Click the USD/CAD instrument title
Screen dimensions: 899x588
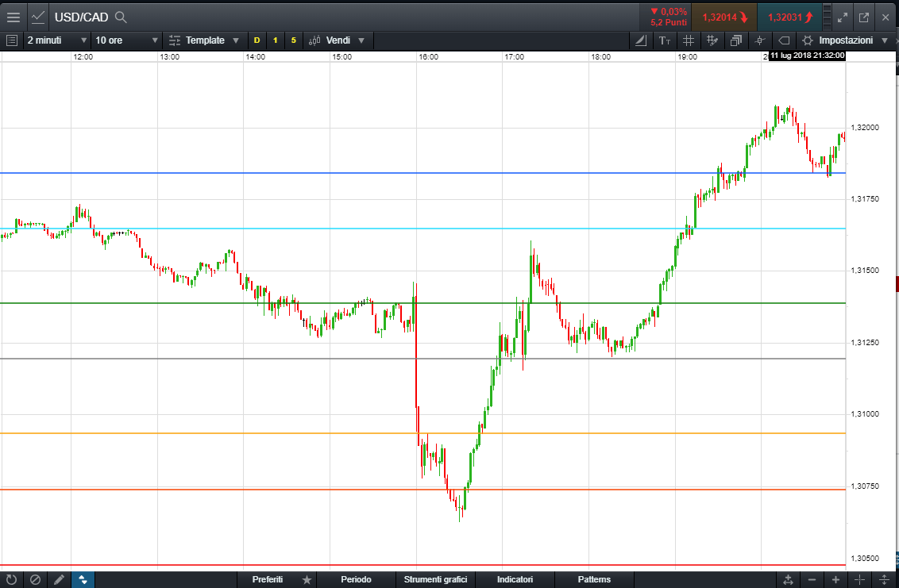[x=82, y=17]
